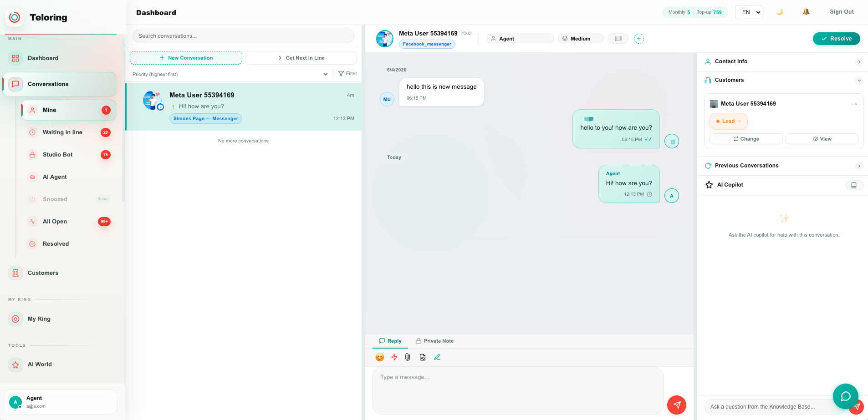Click the Sign Out link
This screenshot has height=420, width=868.
click(x=842, y=12)
